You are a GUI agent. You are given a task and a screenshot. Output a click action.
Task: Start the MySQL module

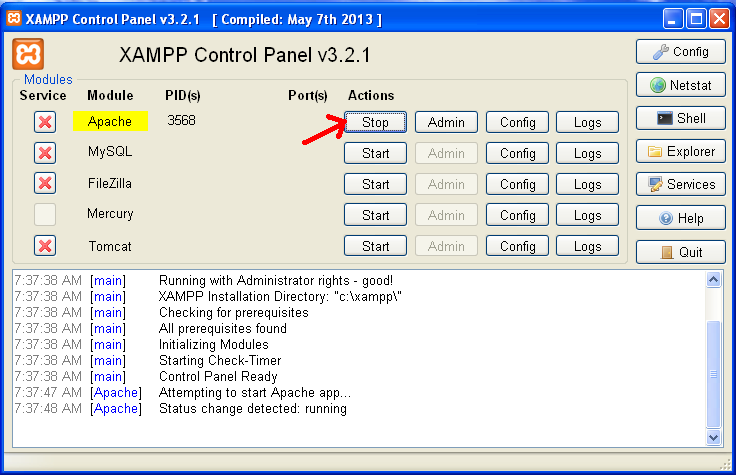click(x=376, y=153)
